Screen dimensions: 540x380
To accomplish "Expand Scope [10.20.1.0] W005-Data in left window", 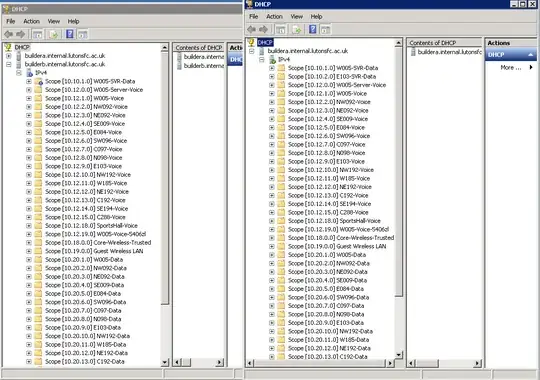I will tap(29, 260).
